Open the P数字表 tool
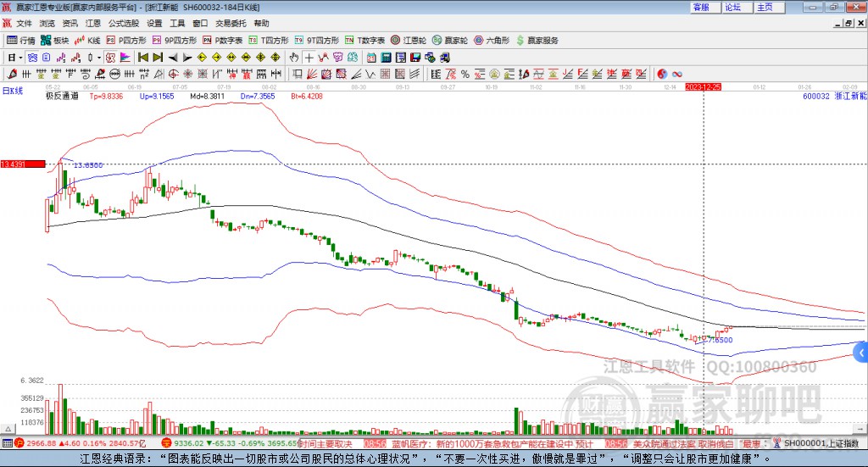This screenshot has width=868, height=467. pos(223,41)
